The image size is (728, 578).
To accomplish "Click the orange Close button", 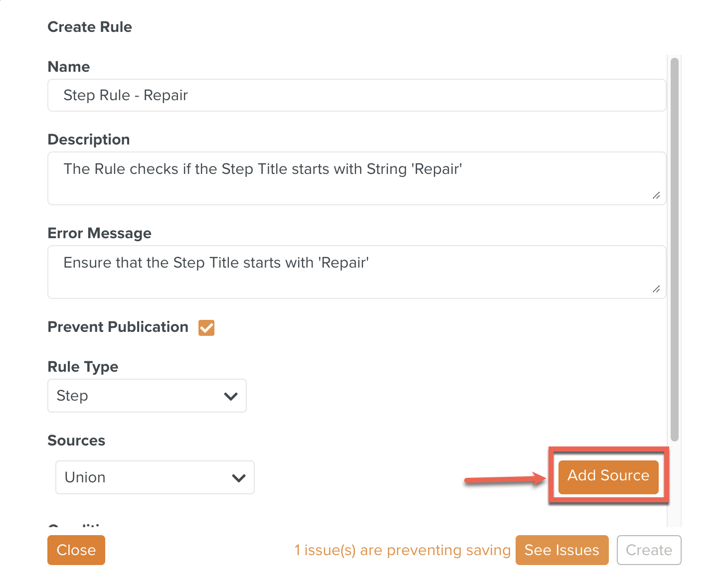I will click(76, 550).
